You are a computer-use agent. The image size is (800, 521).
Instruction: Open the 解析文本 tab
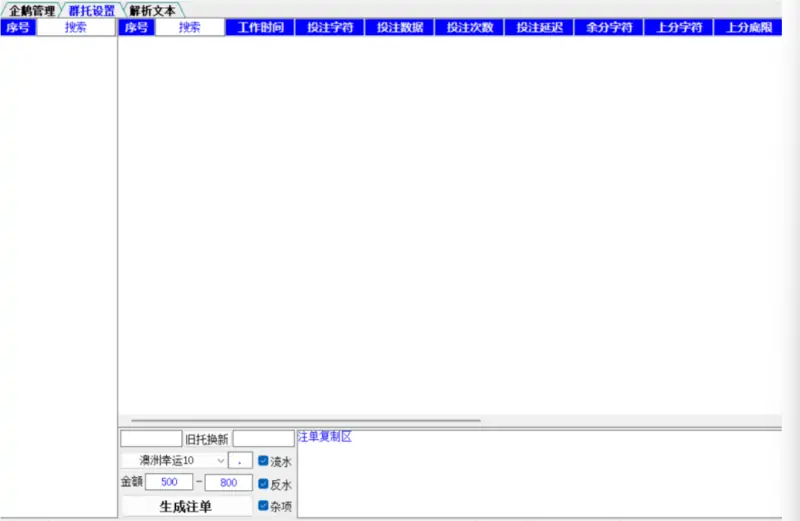[152, 10]
